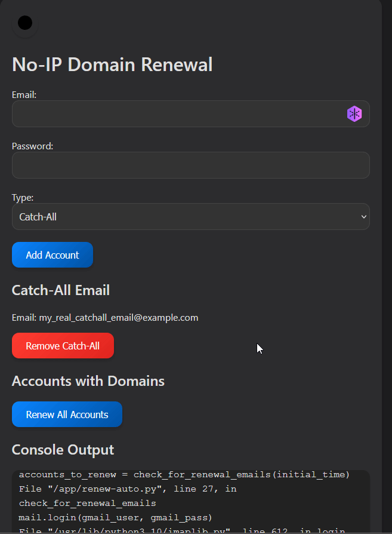Click the Remove Catch-All button
The image size is (392, 534).
pos(63,346)
